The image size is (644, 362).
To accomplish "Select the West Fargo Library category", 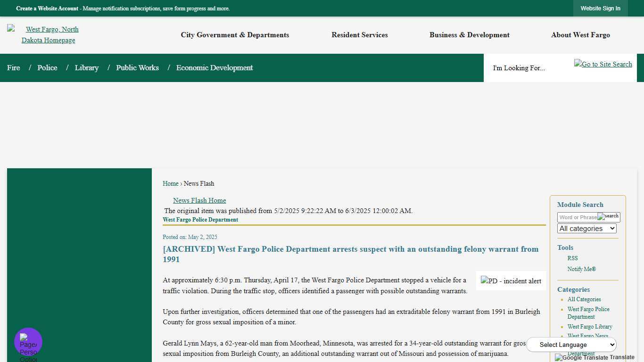I will point(590,327).
